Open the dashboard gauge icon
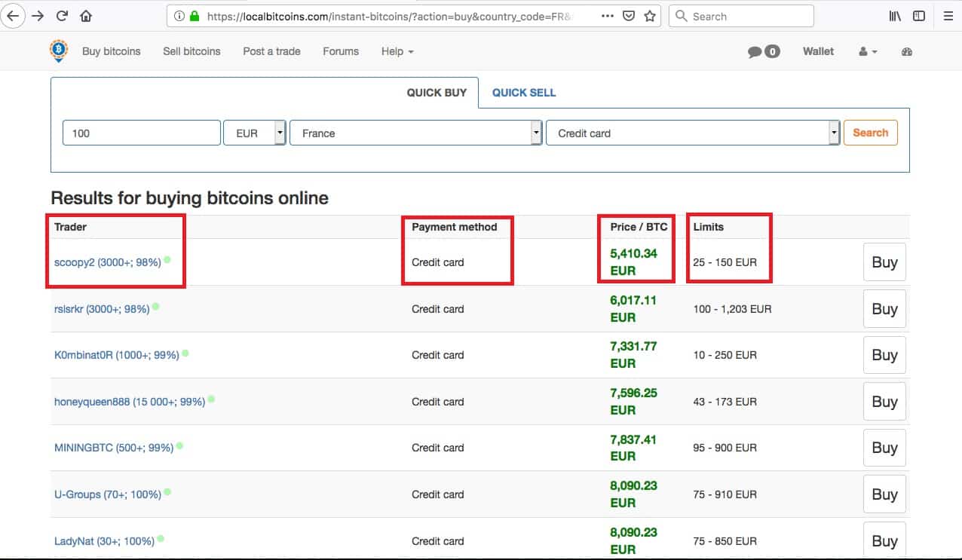 pyautogui.click(x=907, y=51)
